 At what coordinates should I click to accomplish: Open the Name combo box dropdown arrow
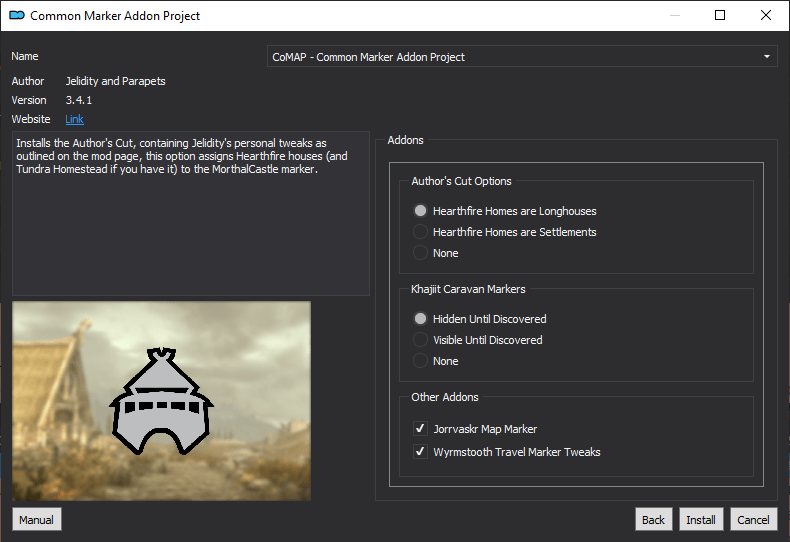(766, 57)
